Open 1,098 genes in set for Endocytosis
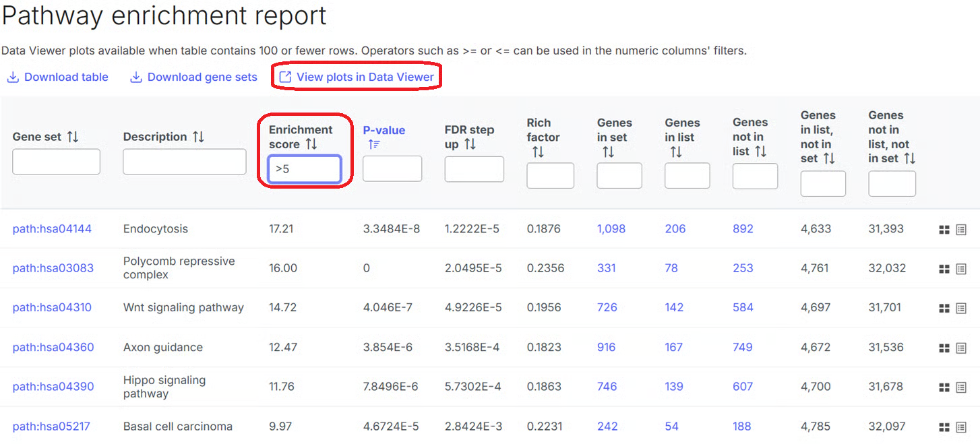 point(611,229)
